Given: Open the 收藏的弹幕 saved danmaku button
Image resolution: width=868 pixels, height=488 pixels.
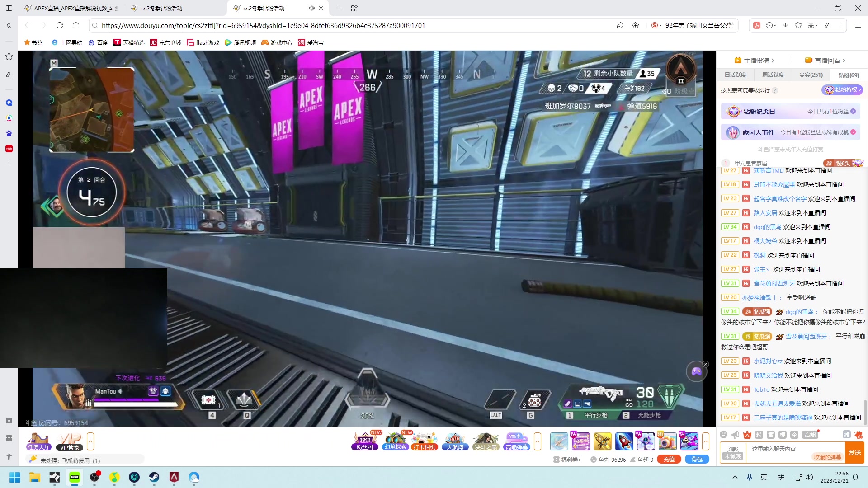Looking at the screenshot, I should tap(828, 457).
